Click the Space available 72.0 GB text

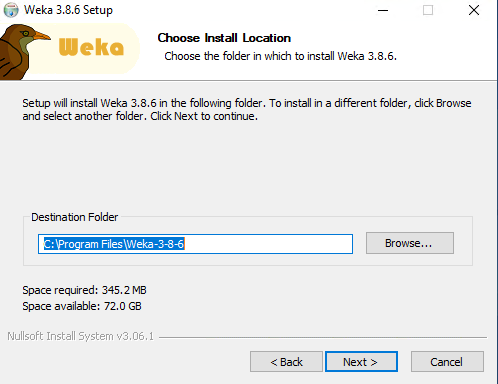click(x=82, y=306)
